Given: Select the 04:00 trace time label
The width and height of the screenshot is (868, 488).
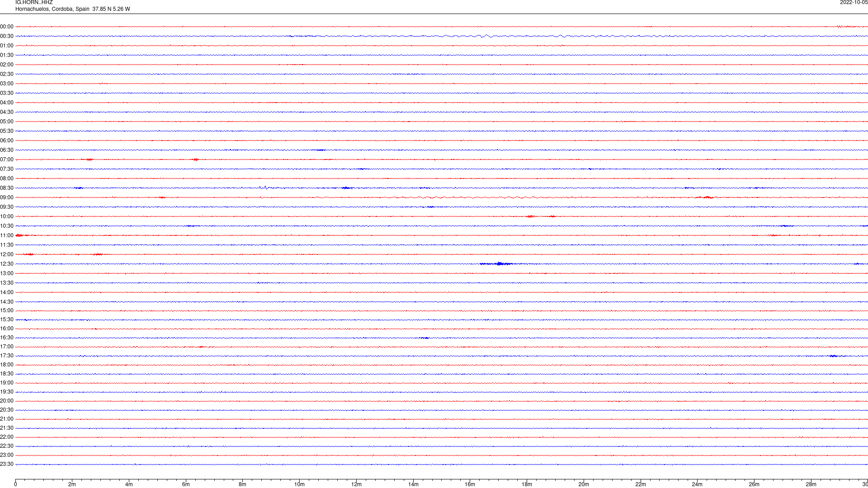Looking at the screenshot, I should point(7,103).
